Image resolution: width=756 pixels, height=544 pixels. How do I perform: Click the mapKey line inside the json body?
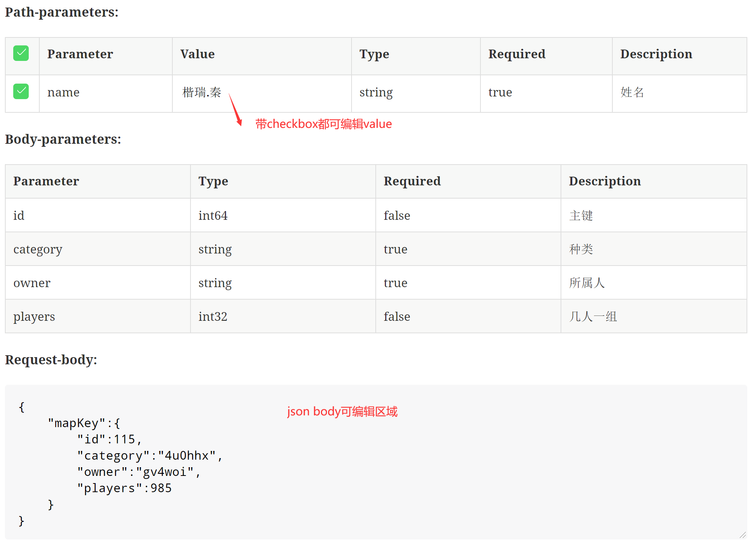coord(84,423)
